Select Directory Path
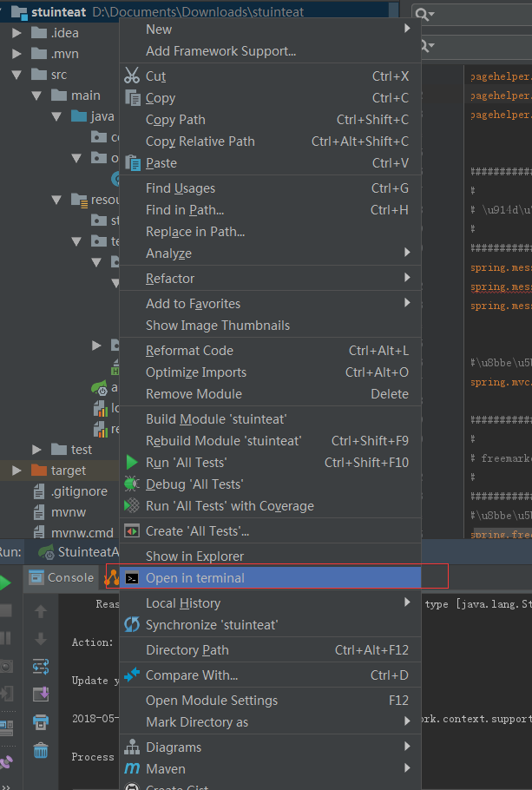 270,650
